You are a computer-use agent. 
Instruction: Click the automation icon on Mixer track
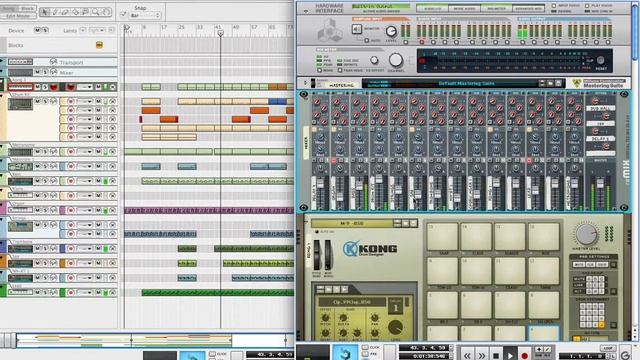[x=53, y=72]
